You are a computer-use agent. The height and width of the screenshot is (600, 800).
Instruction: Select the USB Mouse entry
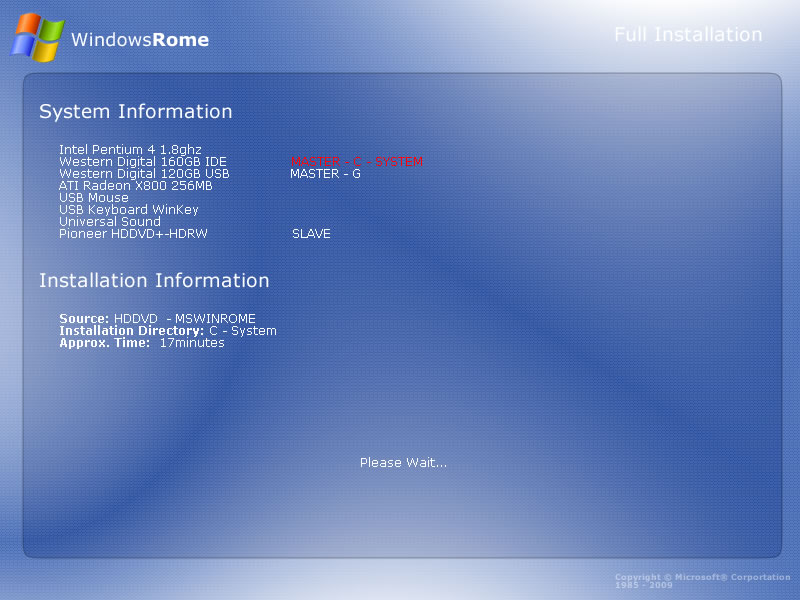click(94, 198)
